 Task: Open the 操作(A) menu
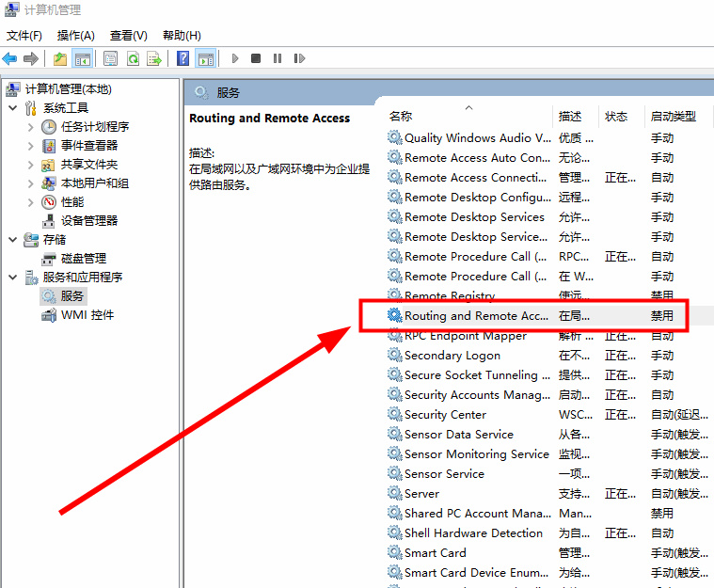tap(75, 36)
